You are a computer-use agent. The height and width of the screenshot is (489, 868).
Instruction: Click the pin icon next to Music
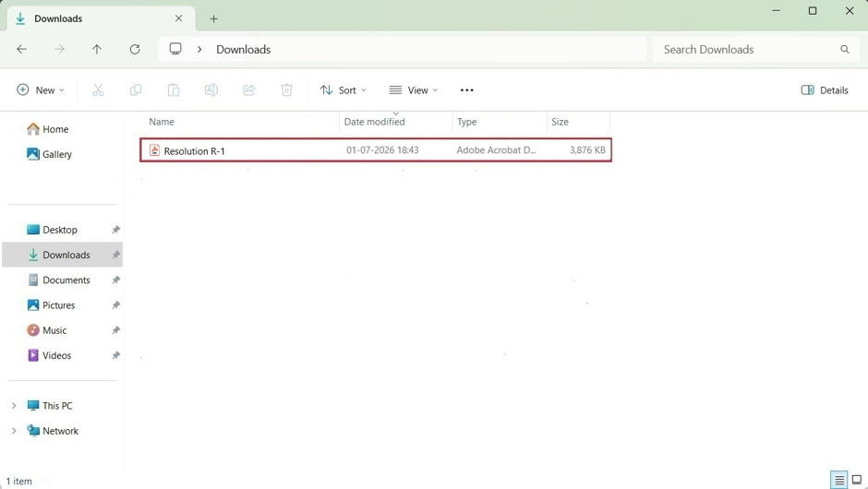(115, 330)
